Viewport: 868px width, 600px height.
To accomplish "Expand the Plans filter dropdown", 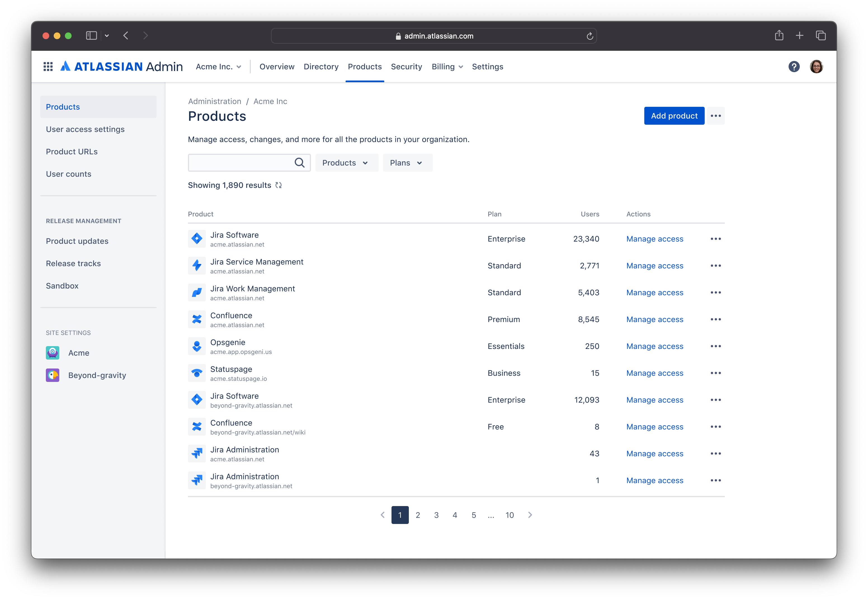I will point(407,162).
